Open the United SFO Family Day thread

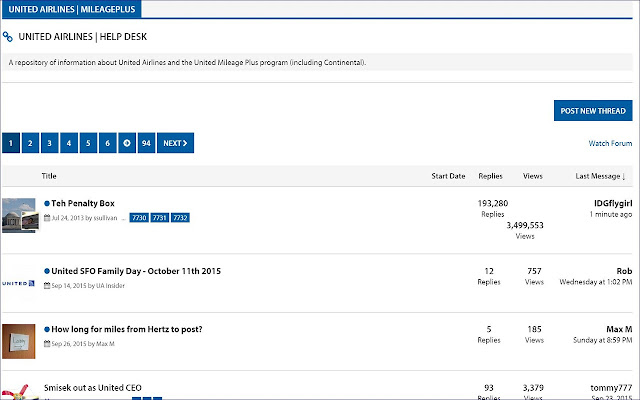tap(136, 271)
